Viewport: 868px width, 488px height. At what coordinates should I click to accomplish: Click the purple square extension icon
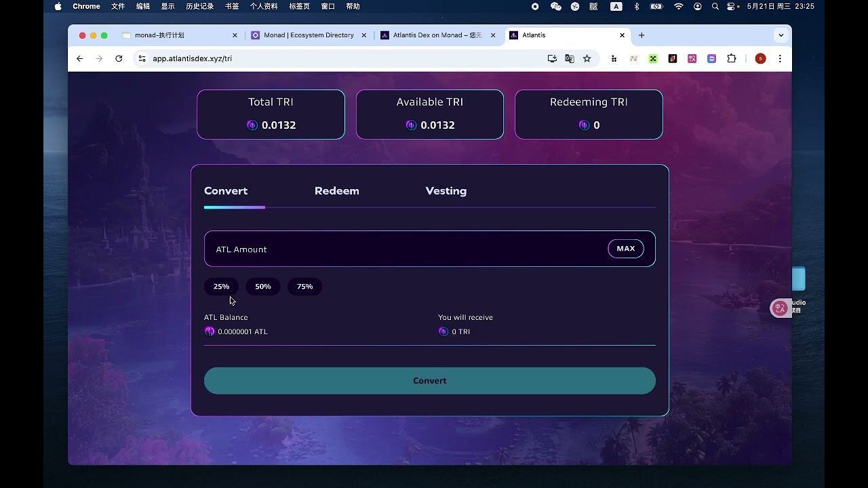tap(712, 59)
